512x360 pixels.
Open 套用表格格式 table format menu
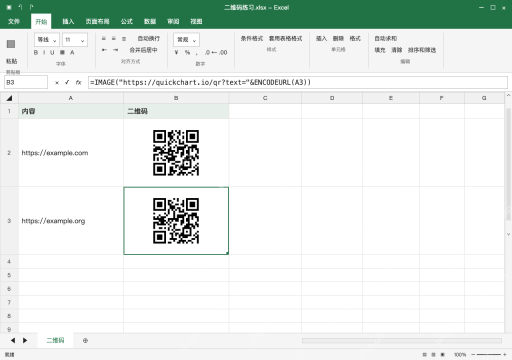click(286, 39)
